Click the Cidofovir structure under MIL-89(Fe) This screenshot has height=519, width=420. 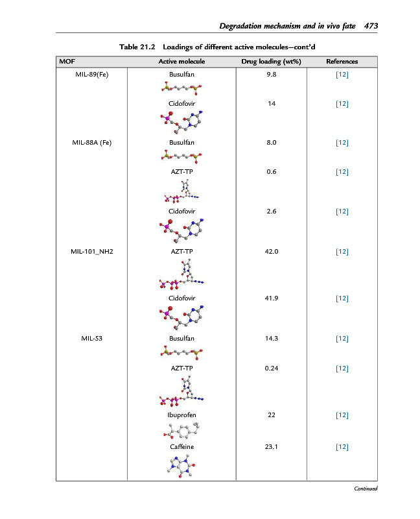pos(181,120)
